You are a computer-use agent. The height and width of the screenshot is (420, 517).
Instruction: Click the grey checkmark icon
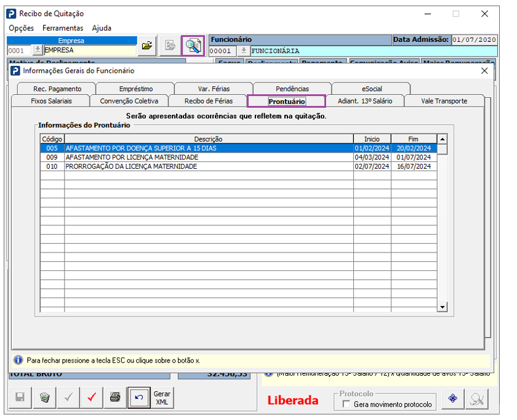(68, 397)
